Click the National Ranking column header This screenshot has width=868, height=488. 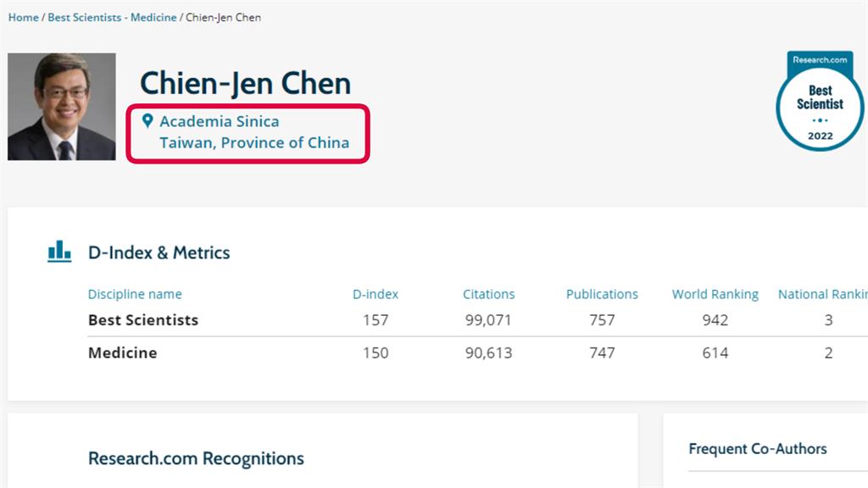[x=822, y=294]
